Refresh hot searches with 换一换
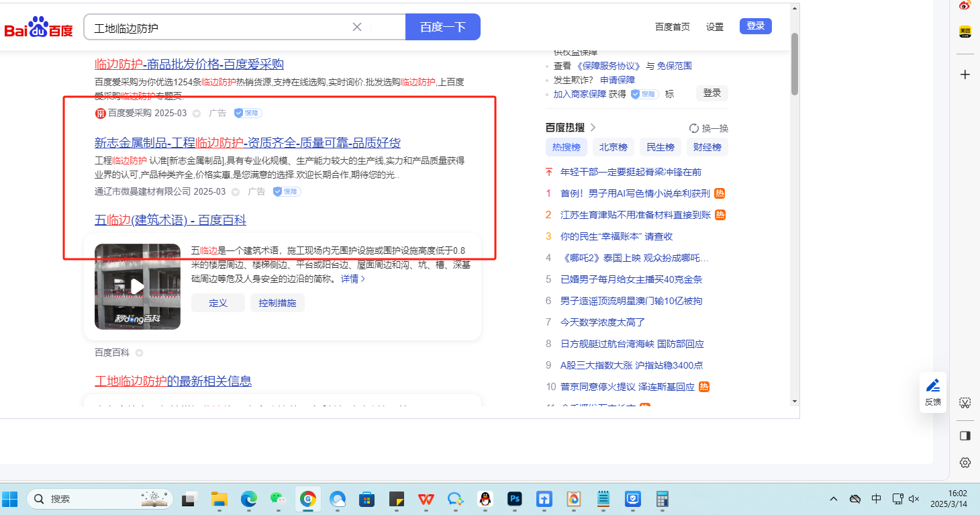 click(x=708, y=128)
